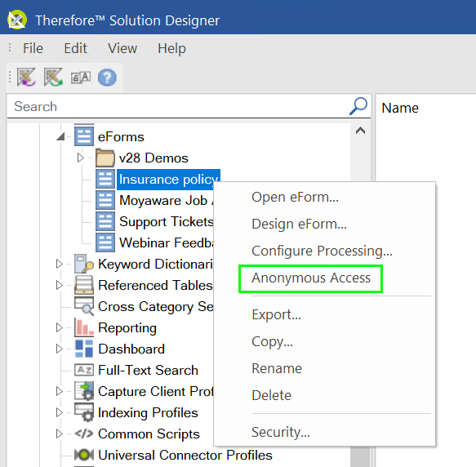Expand the Keyword Dictionaries node
Viewport: 476px width, 467px height.
pyautogui.click(x=60, y=264)
